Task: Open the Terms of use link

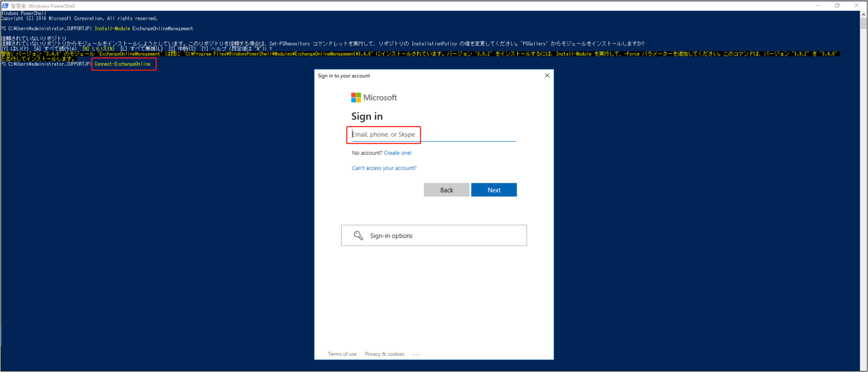Action: click(x=342, y=354)
